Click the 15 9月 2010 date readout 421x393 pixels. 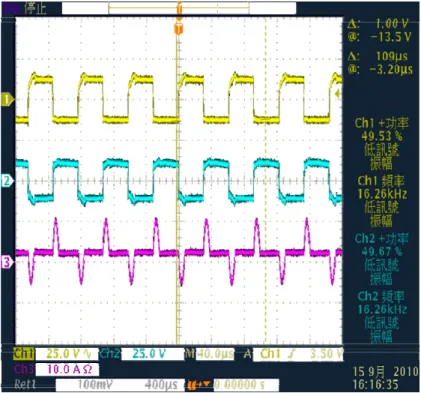(x=386, y=371)
